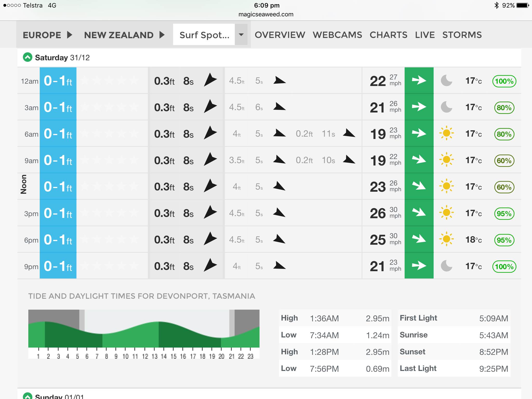Click the 3pm 0-1ft surf height cell

click(x=58, y=213)
